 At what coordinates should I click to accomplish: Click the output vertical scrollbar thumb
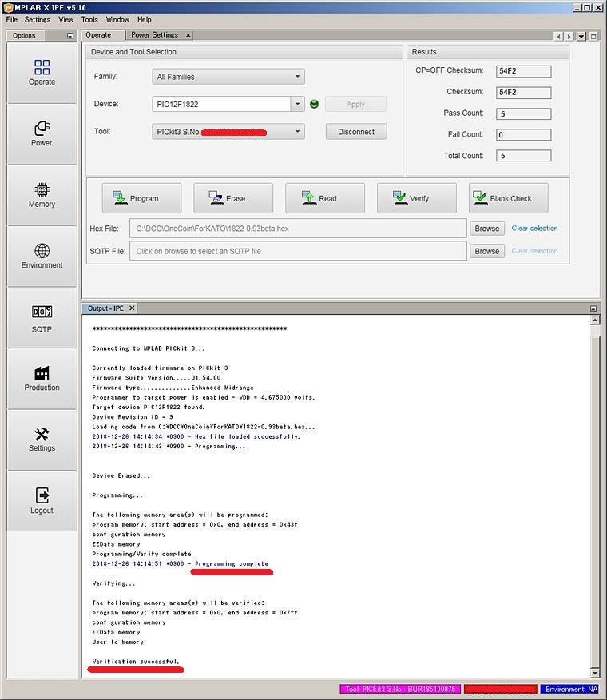click(x=595, y=501)
